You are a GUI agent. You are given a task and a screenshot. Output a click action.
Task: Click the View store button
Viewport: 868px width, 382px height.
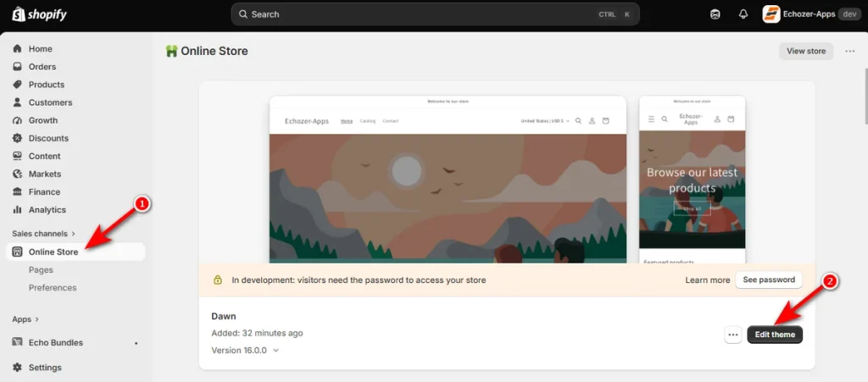coord(806,51)
